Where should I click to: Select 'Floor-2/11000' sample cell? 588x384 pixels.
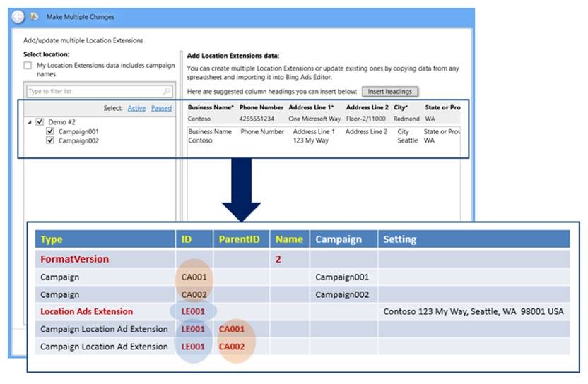pos(365,119)
